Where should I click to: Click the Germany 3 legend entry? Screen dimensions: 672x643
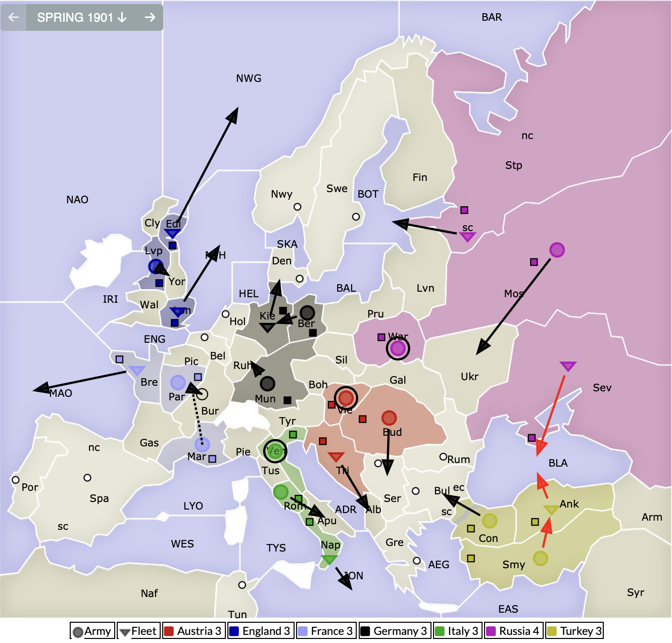click(x=395, y=631)
